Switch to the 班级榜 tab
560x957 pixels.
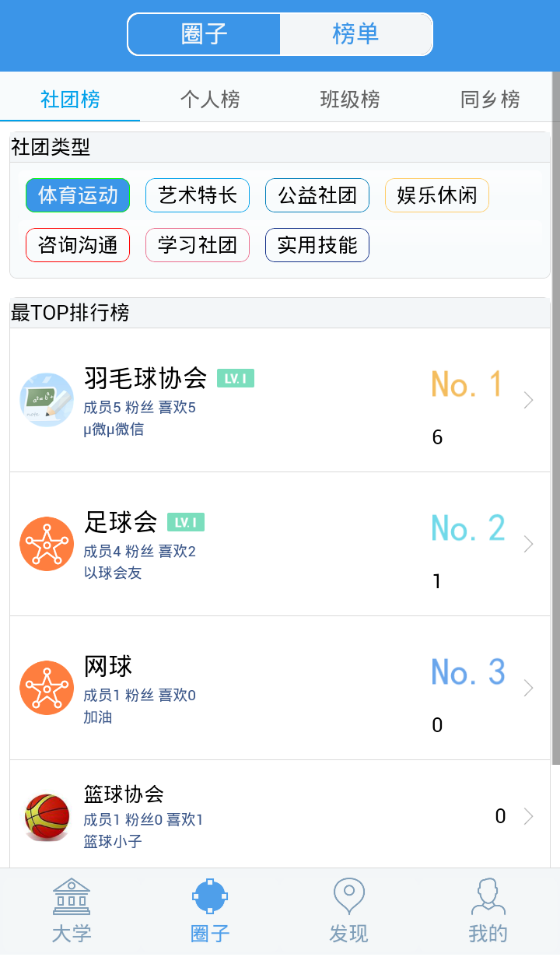tap(350, 100)
